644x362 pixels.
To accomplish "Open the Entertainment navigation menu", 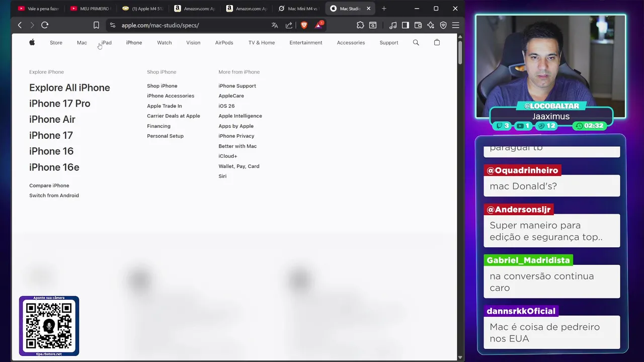I will (306, 43).
